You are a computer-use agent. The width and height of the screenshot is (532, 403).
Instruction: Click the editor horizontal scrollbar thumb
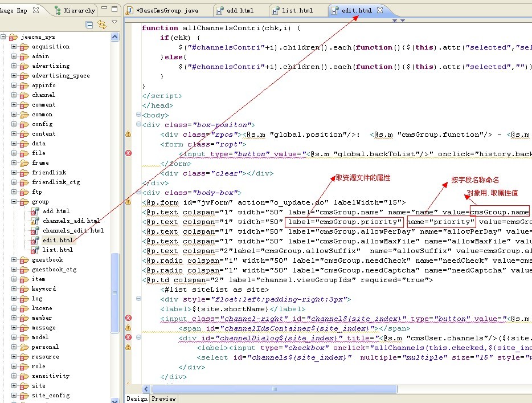tap(275, 389)
